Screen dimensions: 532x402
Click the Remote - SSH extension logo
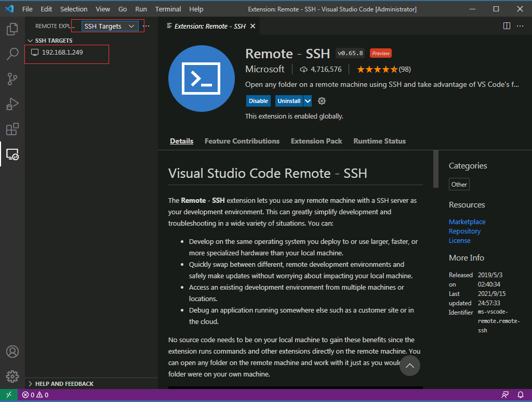[x=202, y=79]
